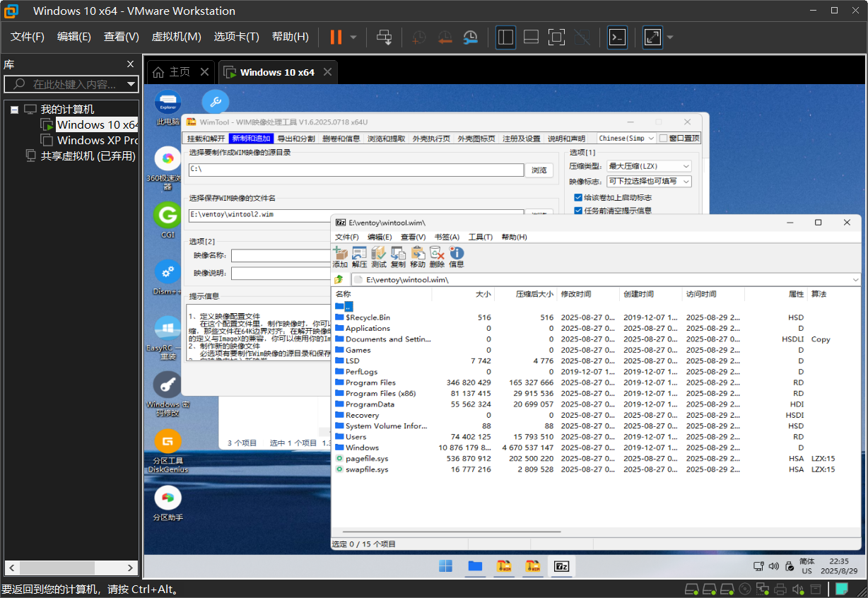Click the VMware thumbnail bar layout icon
Image resolution: width=868 pixels, height=598 pixels.
point(532,37)
